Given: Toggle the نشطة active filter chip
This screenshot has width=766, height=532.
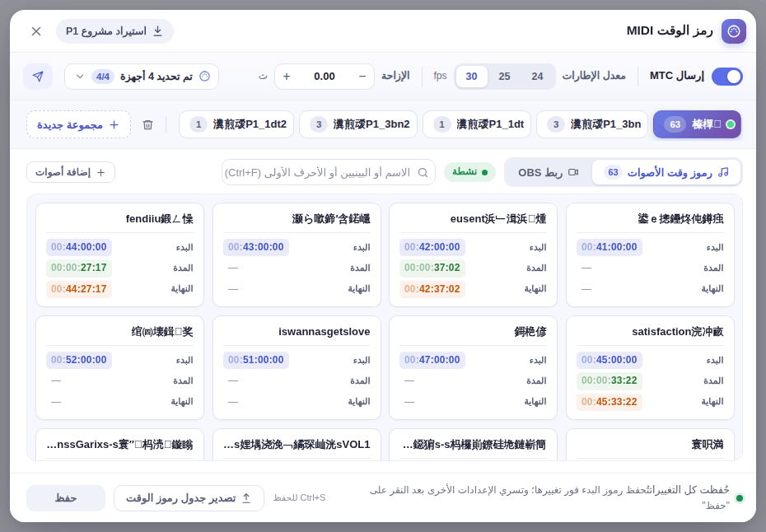Looking at the screenshot, I should [x=469, y=172].
